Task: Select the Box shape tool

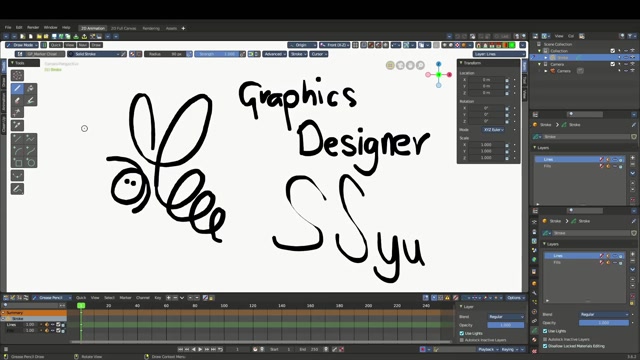Action: click(x=18, y=162)
